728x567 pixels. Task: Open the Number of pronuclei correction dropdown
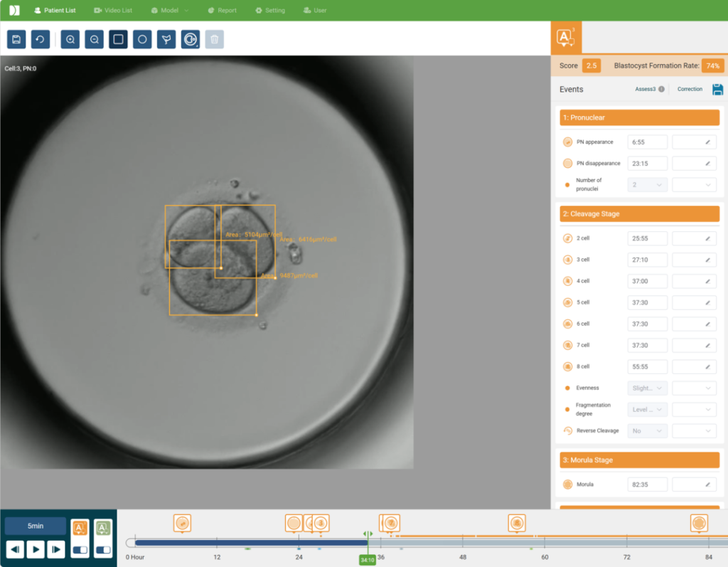tap(694, 185)
